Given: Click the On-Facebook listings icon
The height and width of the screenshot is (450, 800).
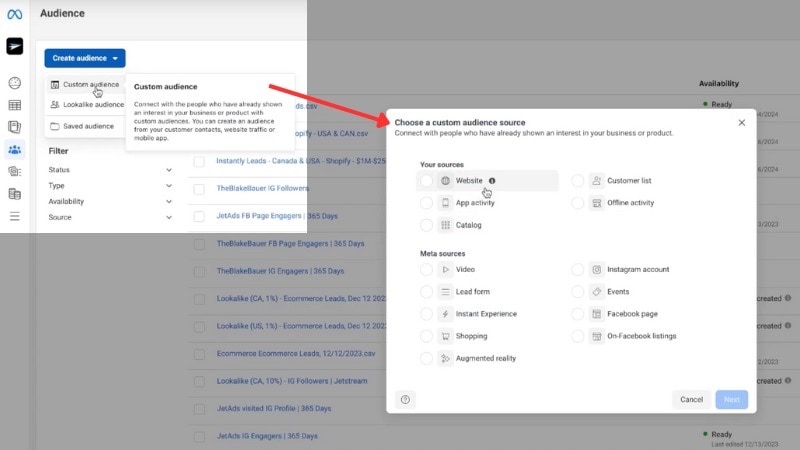Looking at the screenshot, I should pyautogui.click(x=596, y=336).
